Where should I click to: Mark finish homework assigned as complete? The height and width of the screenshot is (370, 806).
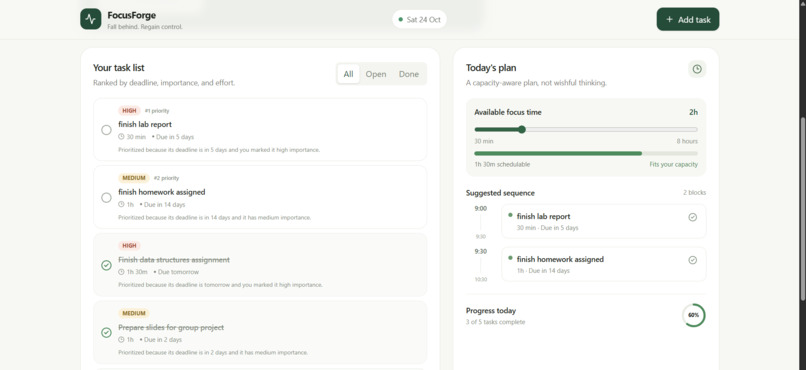106,197
